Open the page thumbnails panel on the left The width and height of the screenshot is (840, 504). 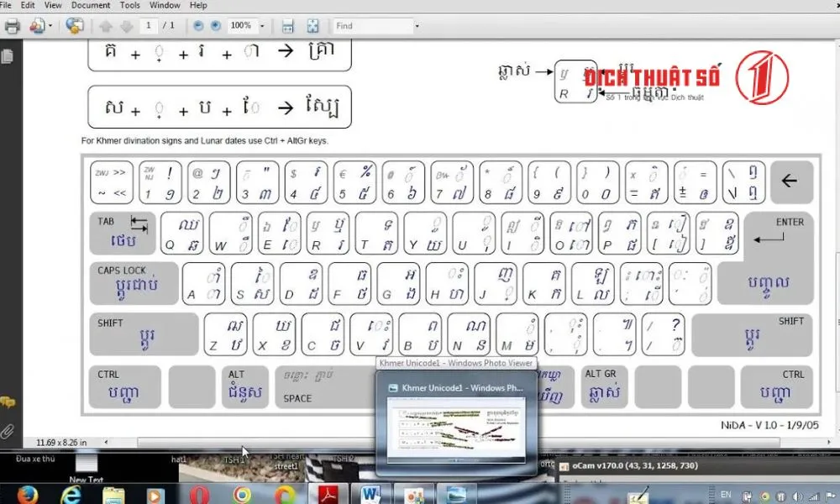(6, 57)
